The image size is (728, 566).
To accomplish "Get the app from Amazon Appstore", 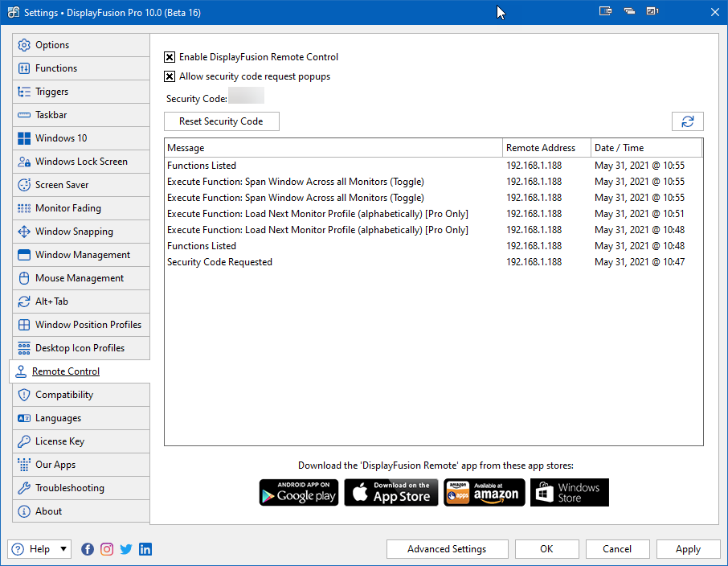I will point(485,492).
